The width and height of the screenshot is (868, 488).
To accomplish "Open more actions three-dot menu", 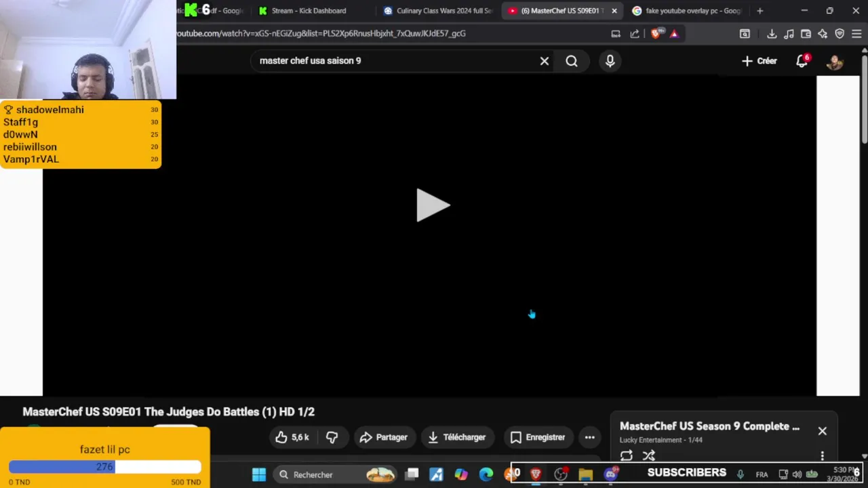I will pyautogui.click(x=590, y=437).
